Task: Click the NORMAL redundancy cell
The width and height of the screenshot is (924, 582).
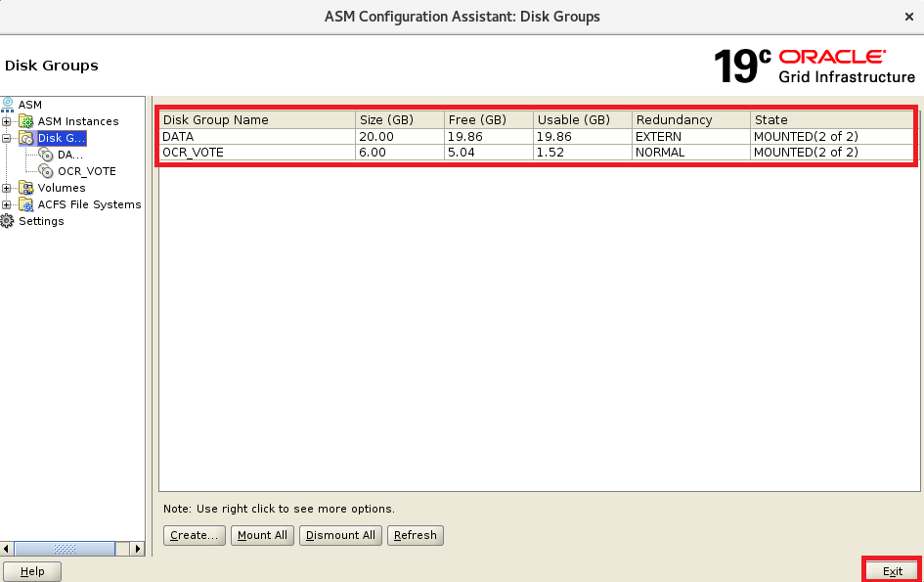Action: (691, 153)
